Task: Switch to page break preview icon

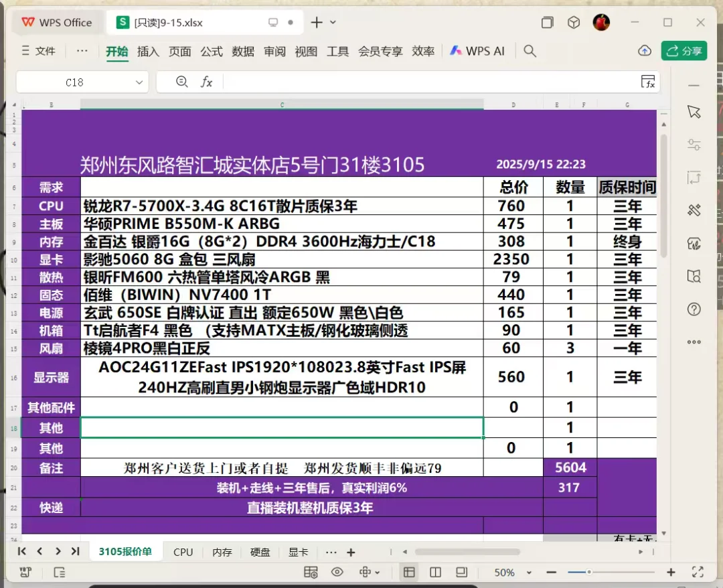Action: tap(435, 573)
